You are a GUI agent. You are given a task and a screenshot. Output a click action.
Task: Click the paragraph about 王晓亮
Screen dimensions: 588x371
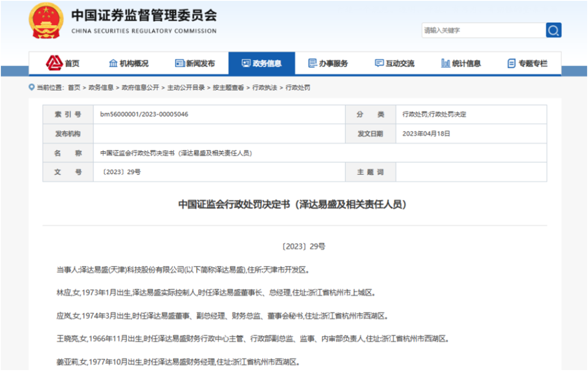click(252, 339)
